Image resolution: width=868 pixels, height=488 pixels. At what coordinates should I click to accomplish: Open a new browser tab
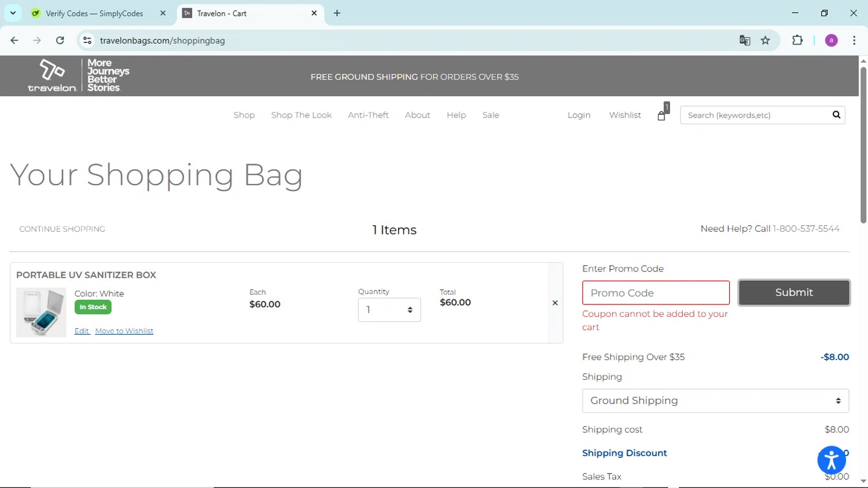coord(337,13)
